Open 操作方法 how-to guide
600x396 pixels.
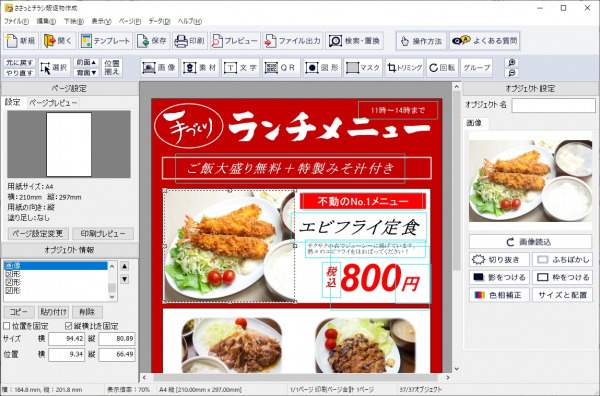421,41
